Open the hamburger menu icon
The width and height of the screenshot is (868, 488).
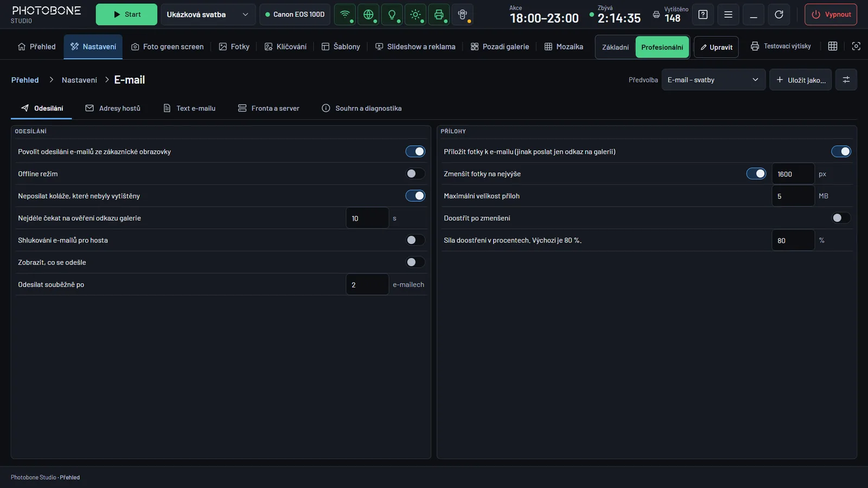[x=728, y=15]
